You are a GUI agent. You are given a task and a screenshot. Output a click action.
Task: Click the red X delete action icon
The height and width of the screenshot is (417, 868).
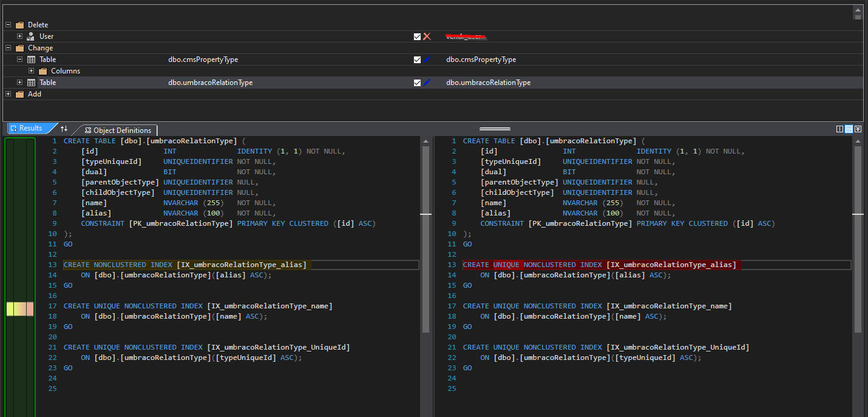click(427, 36)
